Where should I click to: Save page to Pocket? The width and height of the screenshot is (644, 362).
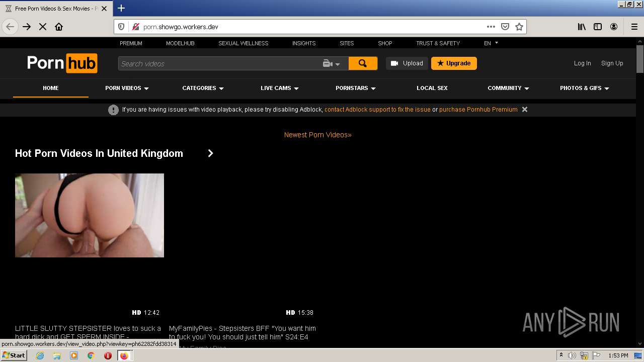coord(505,27)
